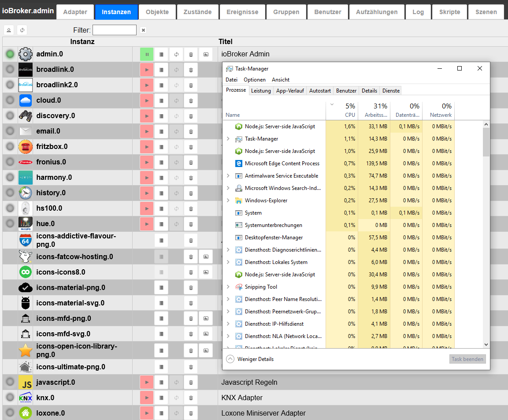Image resolution: width=508 pixels, height=420 pixels.
Task: Open configuration for hue.0
Action: pyautogui.click(x=161, y=224)
